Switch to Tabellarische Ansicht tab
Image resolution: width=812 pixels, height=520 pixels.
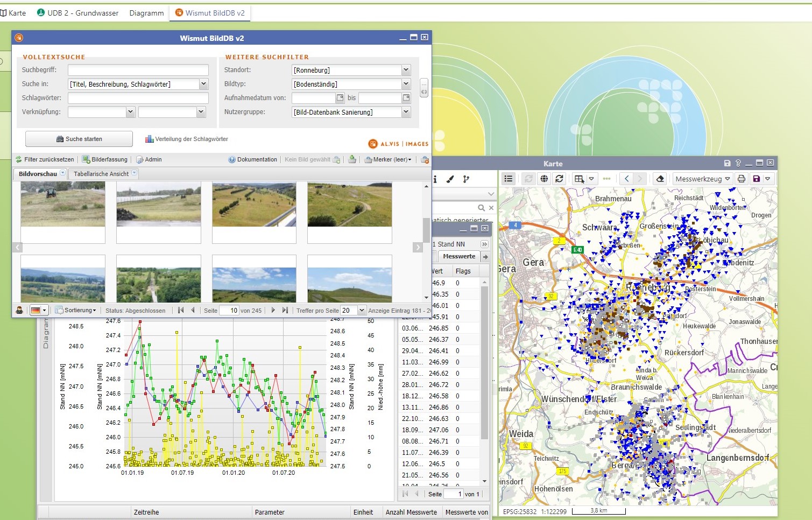[101, 174]
